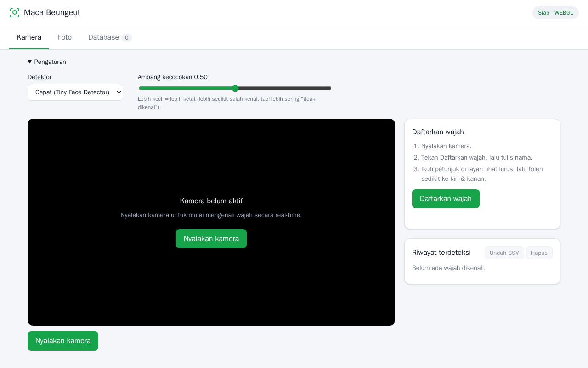This screenshot has width=588, height=368.
Task: Click the Maca Beungeut app title
Action: (x=52, y=12)
